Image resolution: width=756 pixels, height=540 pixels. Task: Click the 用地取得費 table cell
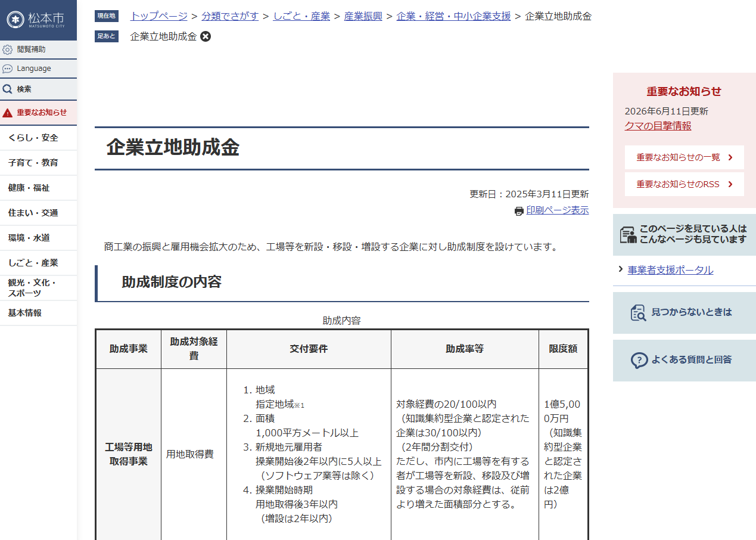[x=194, y=454]
